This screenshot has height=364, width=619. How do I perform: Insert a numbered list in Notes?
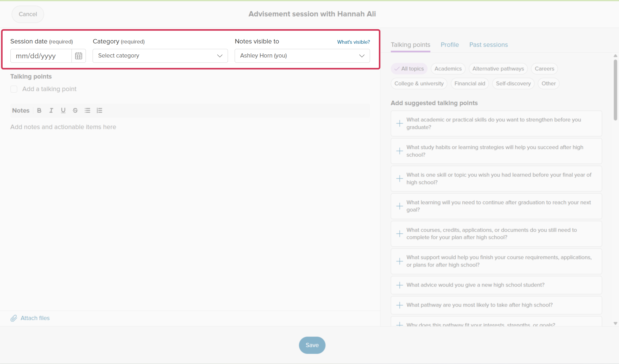pos(99,111)
